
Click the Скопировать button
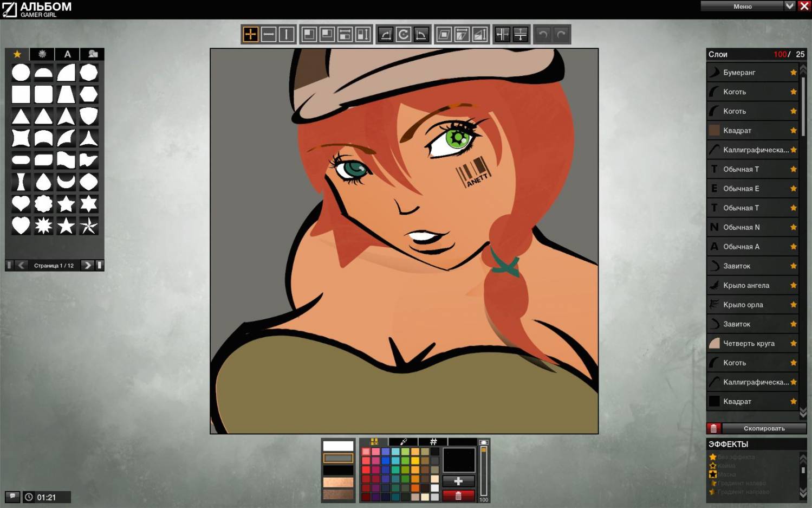(764, 428)
